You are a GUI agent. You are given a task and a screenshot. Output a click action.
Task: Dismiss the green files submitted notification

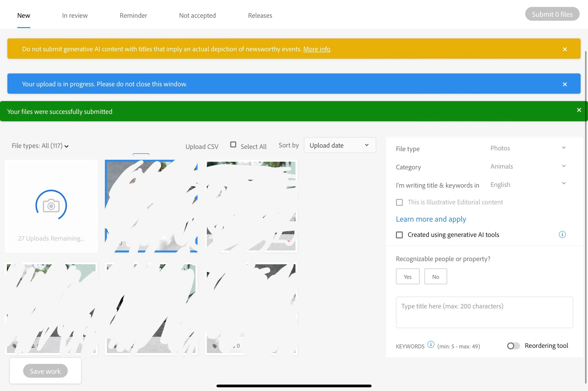click(x=579, y=110)
